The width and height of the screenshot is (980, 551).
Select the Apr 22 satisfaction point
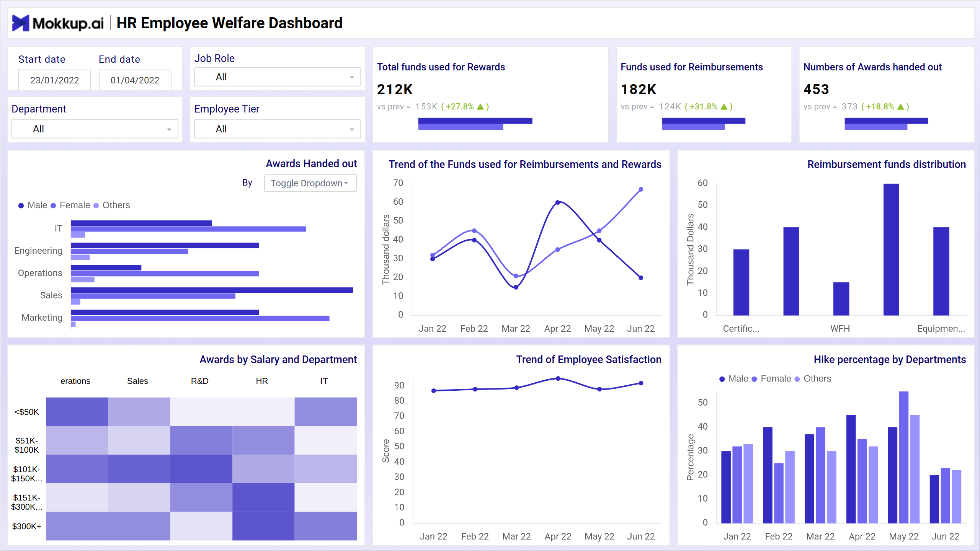pyautogui.click(x=558, y=378)
